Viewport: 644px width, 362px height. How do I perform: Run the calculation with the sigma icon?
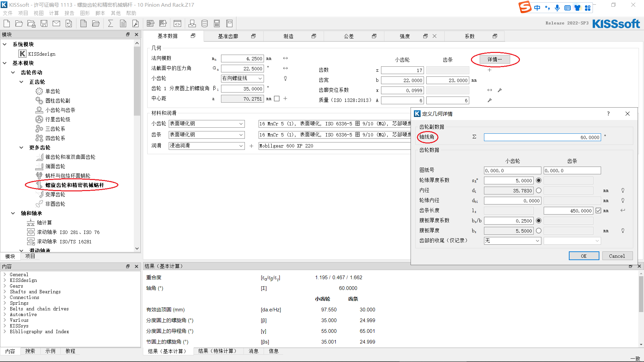[x=110, y=23]
